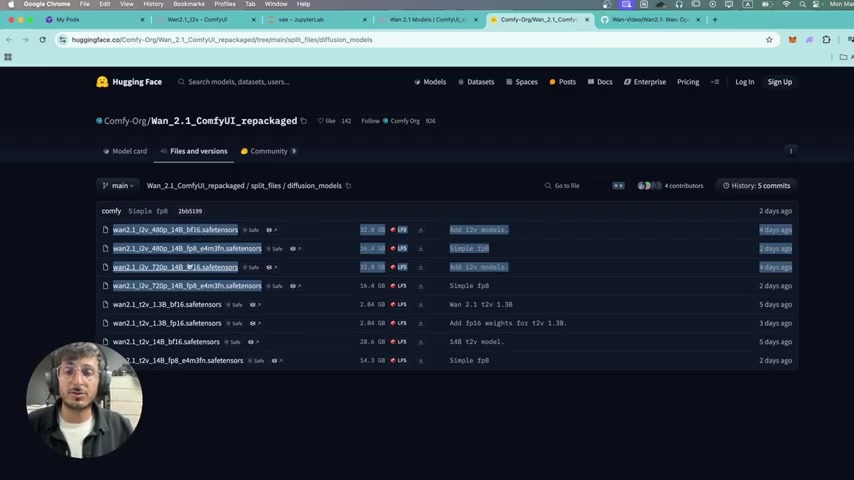Open the Bookmarks menu in menu bar
Screen dimensions: 854x480
[188, 4]
